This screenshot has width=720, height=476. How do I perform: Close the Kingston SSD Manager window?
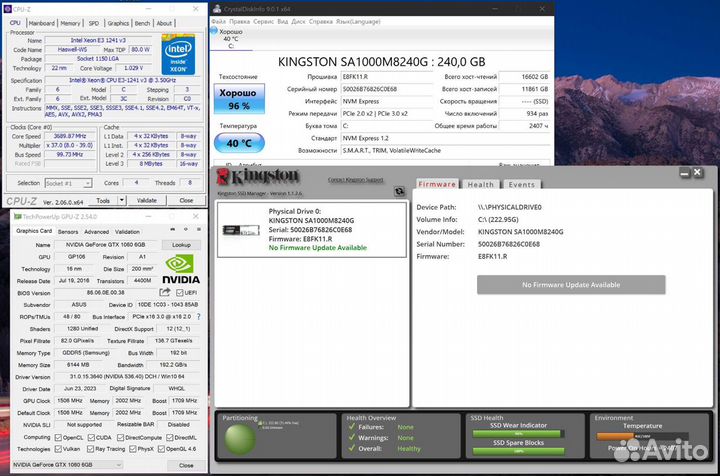pos(697,173)
